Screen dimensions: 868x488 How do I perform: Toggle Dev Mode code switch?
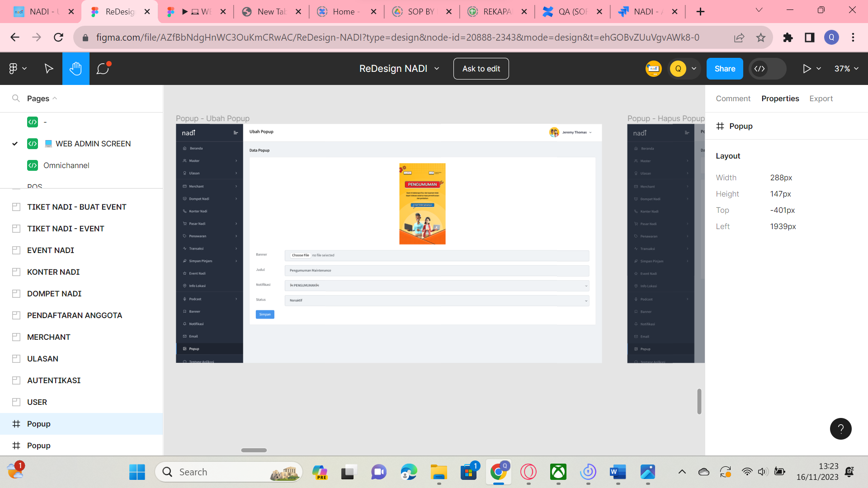(768, 69)
